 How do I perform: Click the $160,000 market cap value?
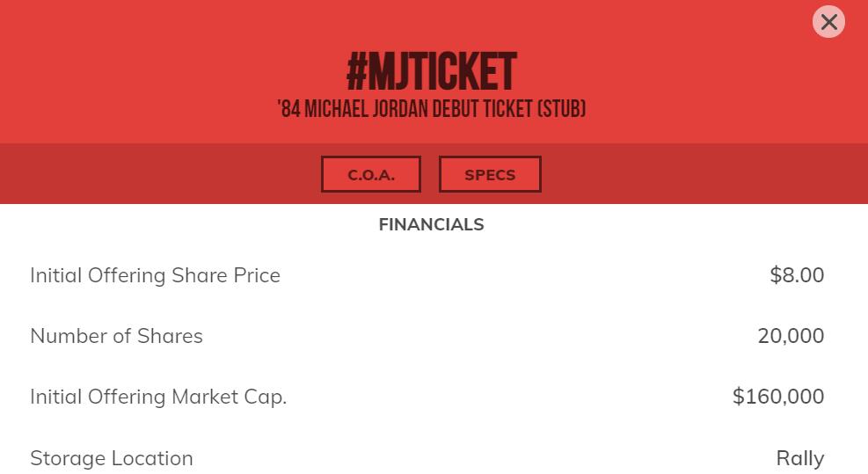pos(778,397)
